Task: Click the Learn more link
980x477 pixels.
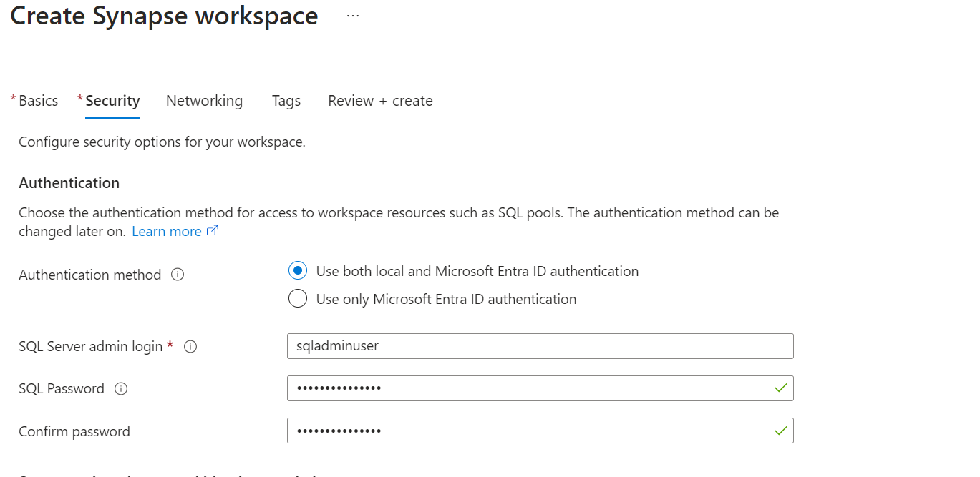Action: [166, 230]
